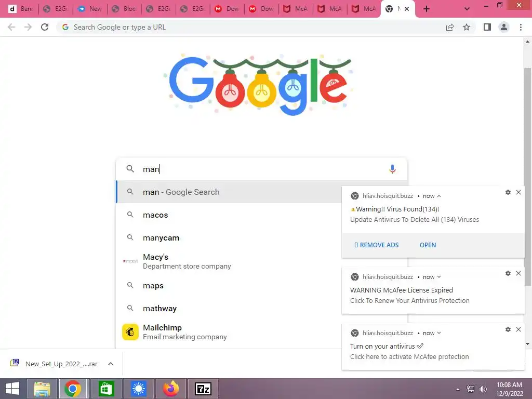Click the browser forward arrow

(x=28, y=27)
